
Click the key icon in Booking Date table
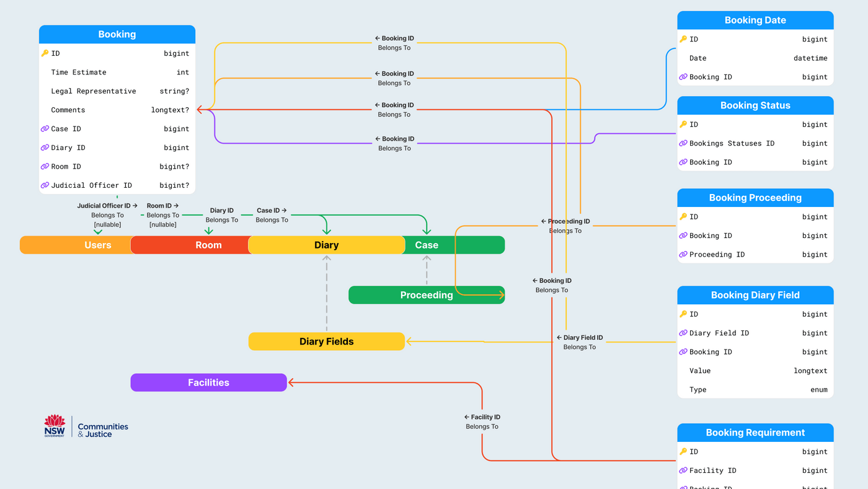(x=683, y=39)
